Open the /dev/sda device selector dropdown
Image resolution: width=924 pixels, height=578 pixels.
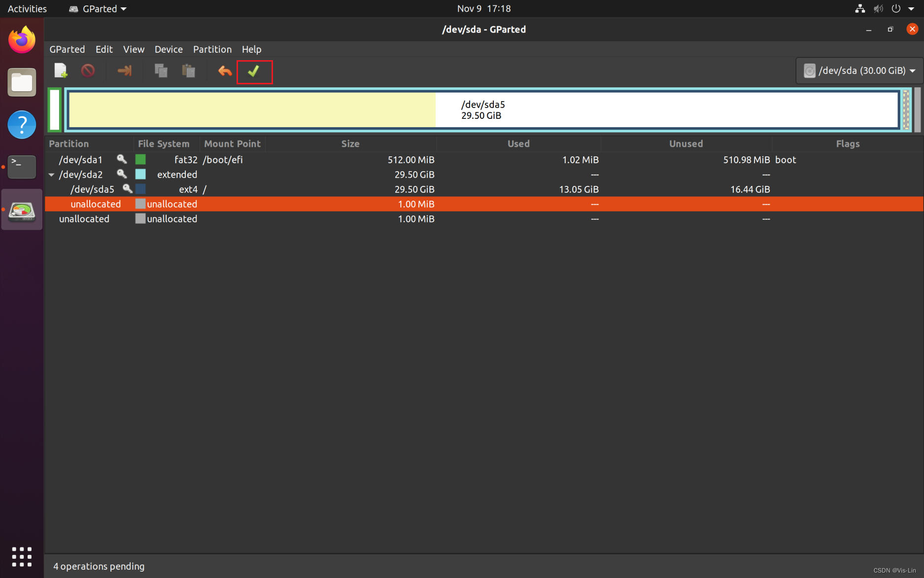(859, 71)
